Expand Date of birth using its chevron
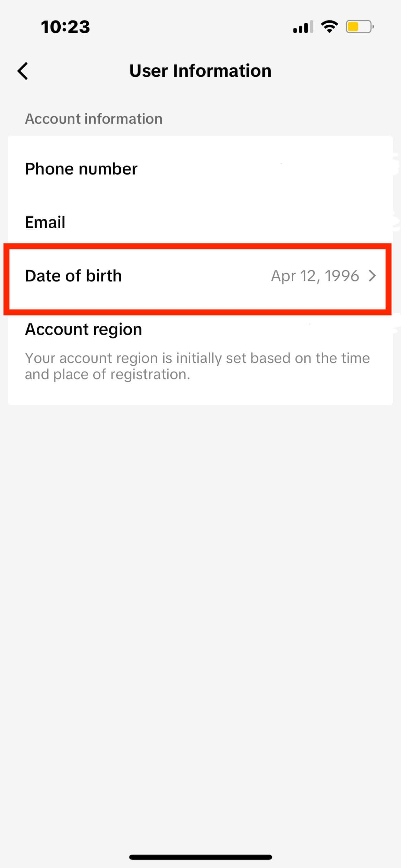This screenshot has height=868, width=401. 372,276
